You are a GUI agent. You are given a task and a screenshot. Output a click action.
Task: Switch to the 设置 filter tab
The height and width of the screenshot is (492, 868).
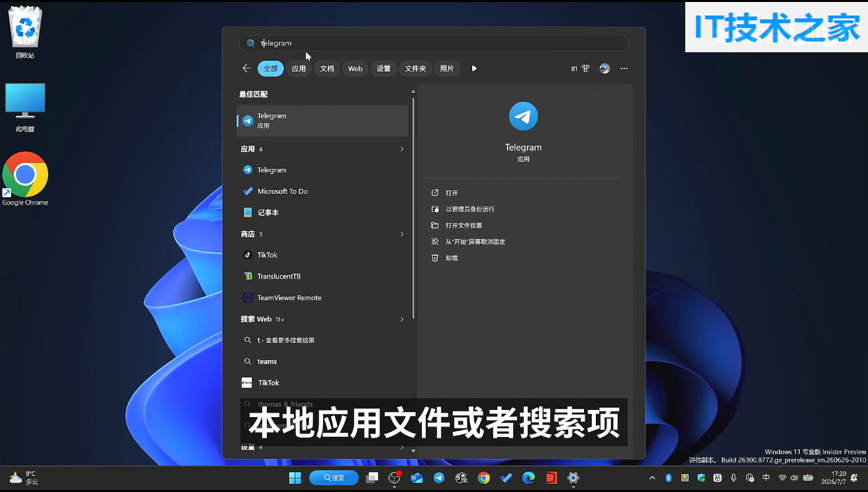[383, 68]
